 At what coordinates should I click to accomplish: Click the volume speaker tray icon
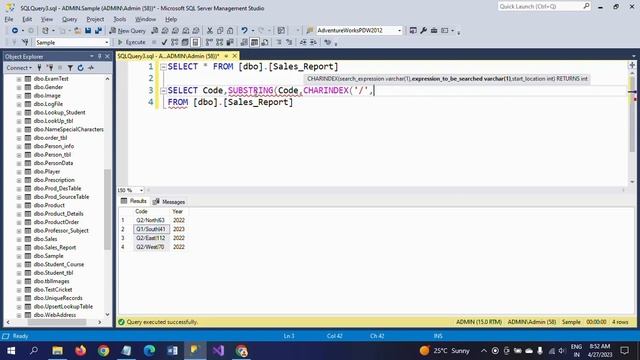tap(562, 351)
